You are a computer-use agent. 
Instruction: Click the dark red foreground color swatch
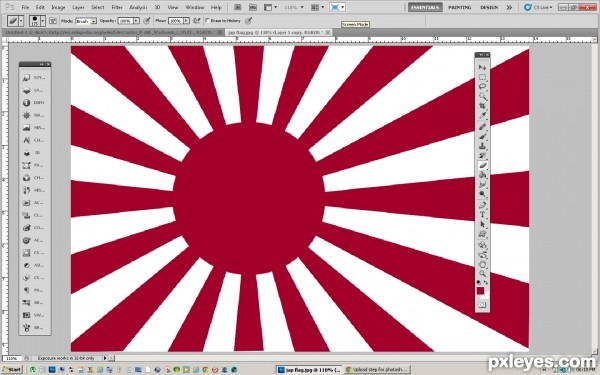pos(480,290)
